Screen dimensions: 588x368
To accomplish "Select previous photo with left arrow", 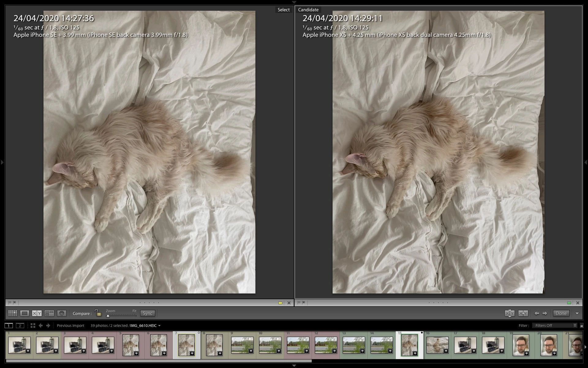I will (x=537, y=313).
